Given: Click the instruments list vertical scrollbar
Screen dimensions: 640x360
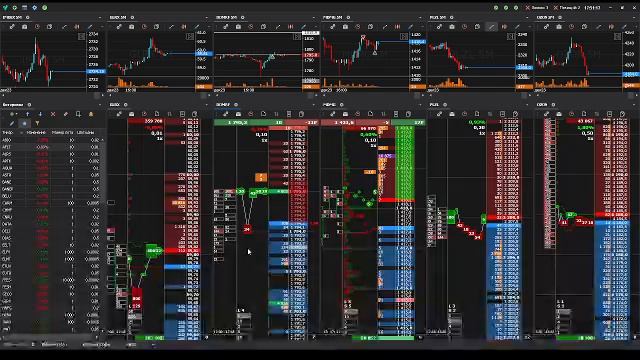Looking at the screenshot, I should pos(103,235).
